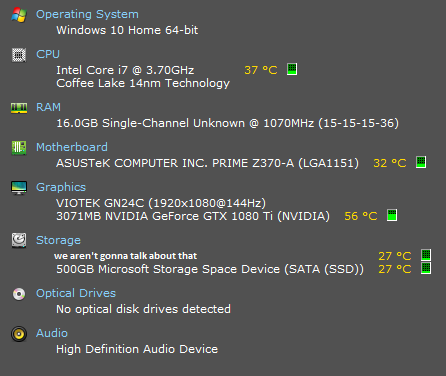446x376 pixels.
Task: Open the Graphics section heading
Action: pyautogui.click(x=61, y=187)
